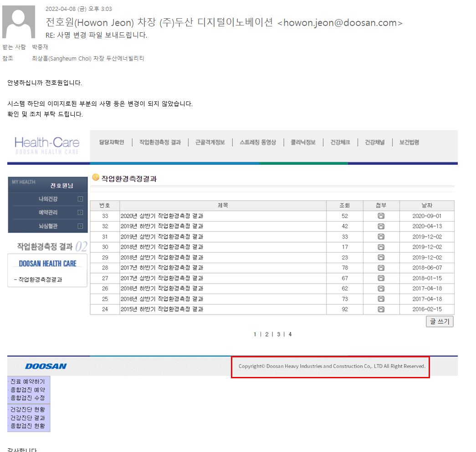Screen dimensions: 476x452
Task: Open attachment icon in row number 32
Action: pyautogui.click(x=381, y=226)
